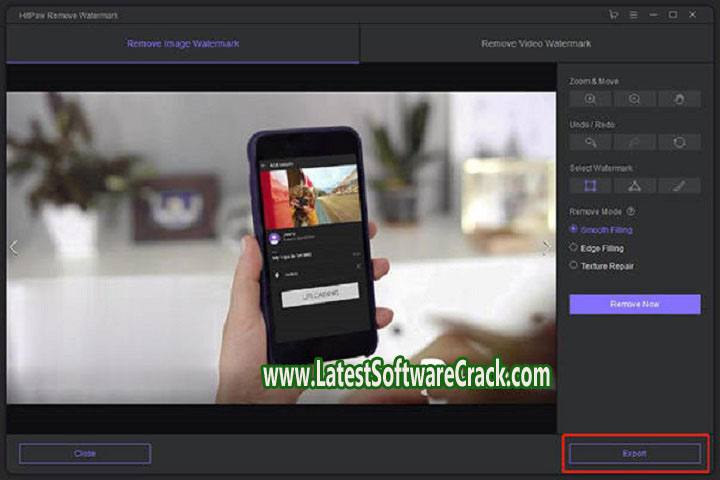
Task: Undo the last action
Action: point(591,143)
